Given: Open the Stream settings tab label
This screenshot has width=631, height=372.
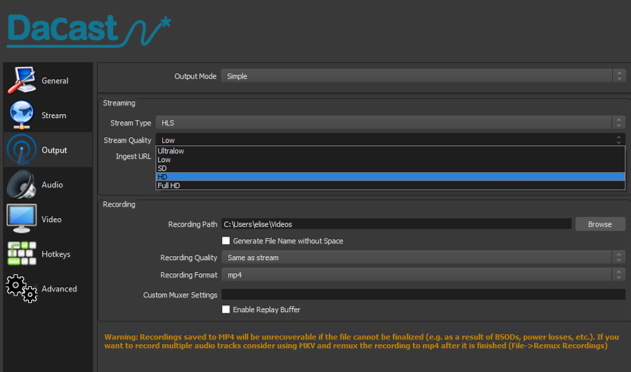Looking at the screenshot, I should (x=54, y=115).
